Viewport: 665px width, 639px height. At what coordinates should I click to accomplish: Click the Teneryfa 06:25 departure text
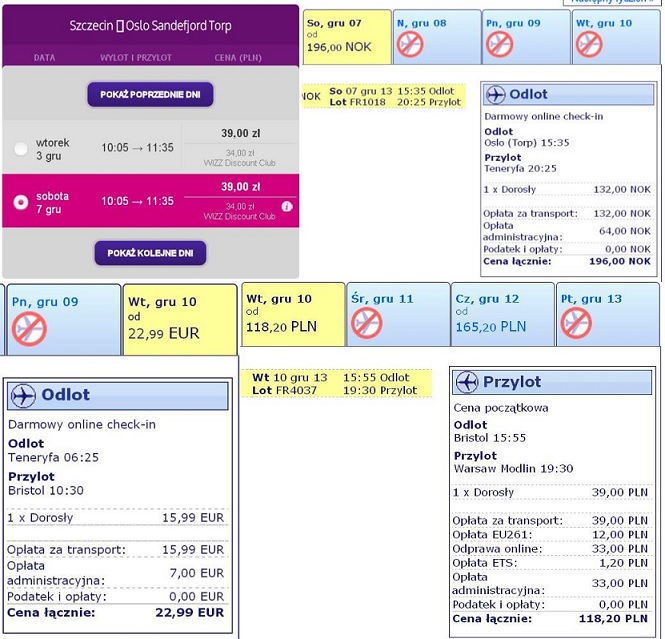click(53, 458)
